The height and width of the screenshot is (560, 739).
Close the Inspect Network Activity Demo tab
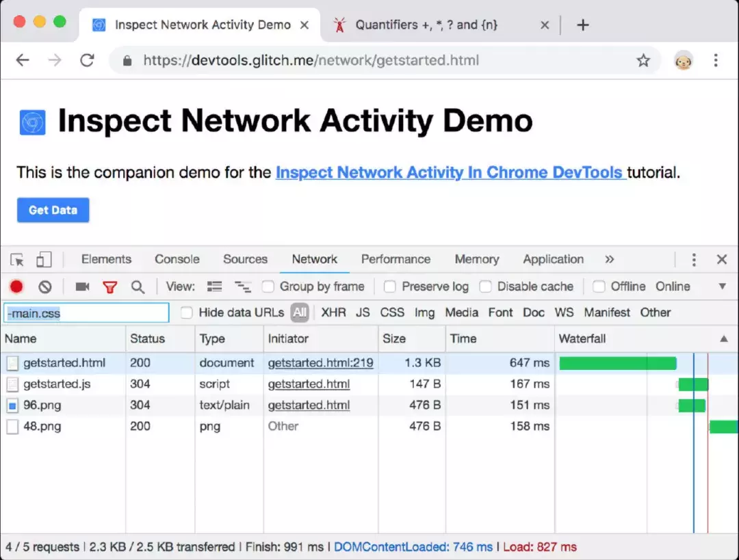(304, 25)
